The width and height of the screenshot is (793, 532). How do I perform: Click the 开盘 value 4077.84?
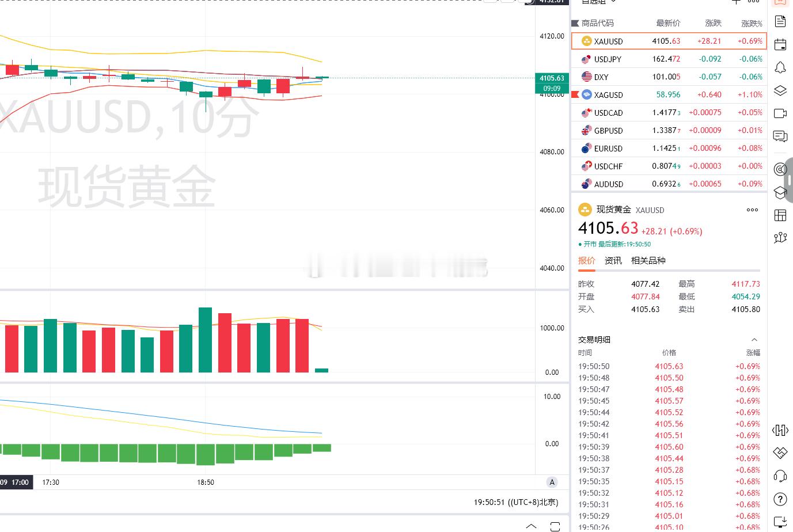pyautogui.click(x=645, y=297)
